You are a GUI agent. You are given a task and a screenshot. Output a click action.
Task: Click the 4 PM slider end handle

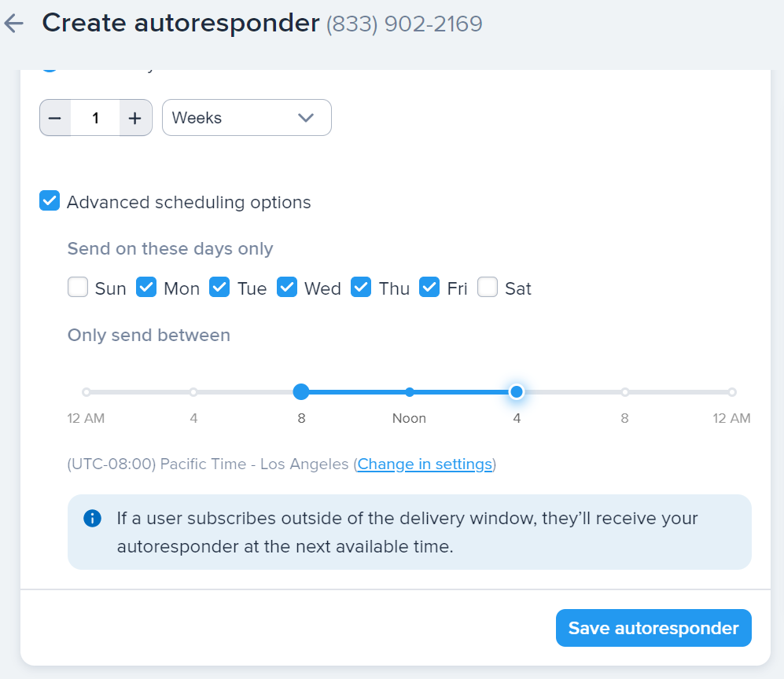tap(516, 391)
